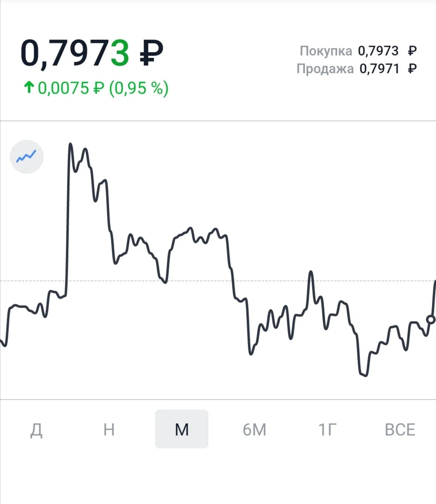Show the ВСЕ all-time chart range

click(x=400, y=430)
